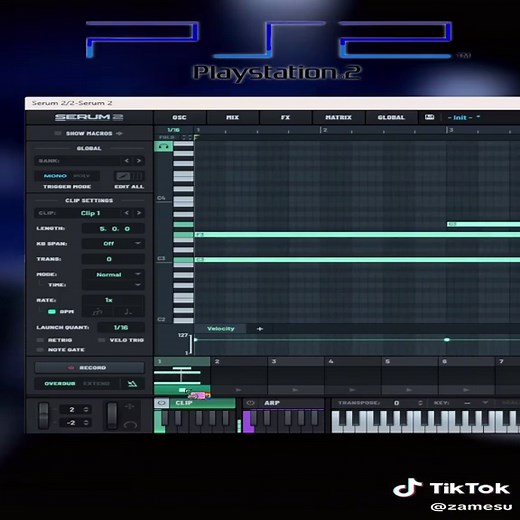
Task: Click the velocity point at bar 3
Action: click(x=447, y=340)
